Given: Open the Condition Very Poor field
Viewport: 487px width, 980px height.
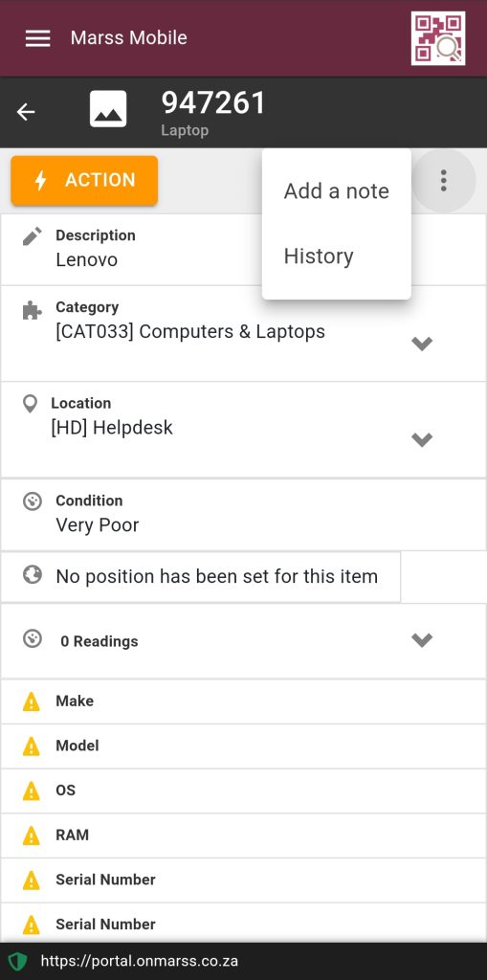Looking at the screenshot, I should click(243, 515).
